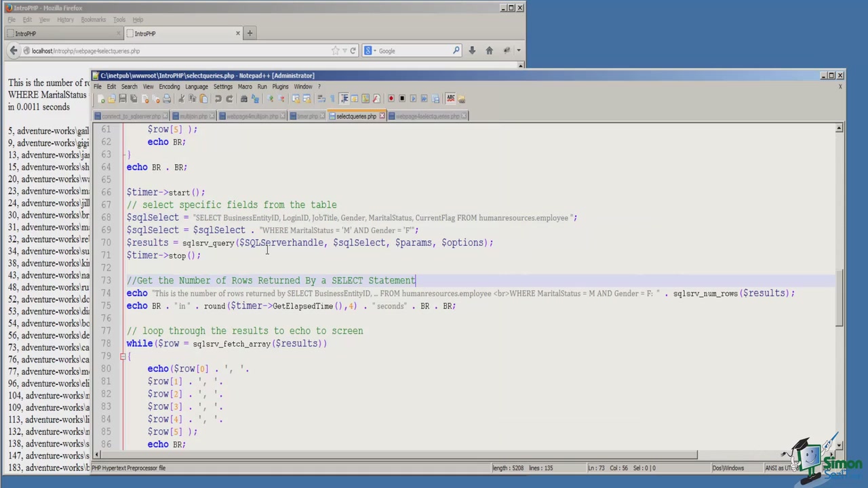The image size is (868, 488).
Task: Reload the Firefox page
Action: coord(353,51)
